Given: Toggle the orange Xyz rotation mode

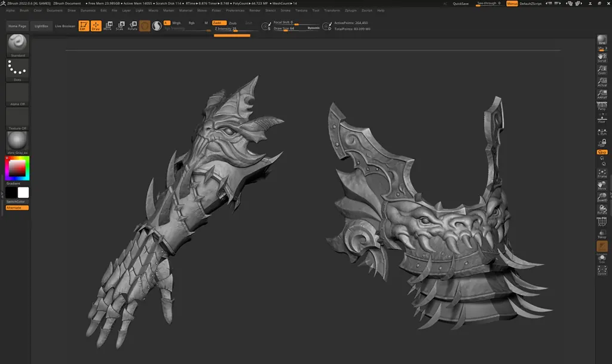Looking at the screenshot, I should click(602, 152).
